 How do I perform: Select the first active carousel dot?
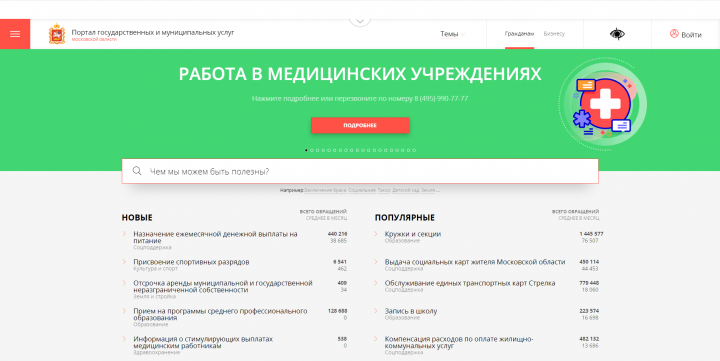click(x=306, y=150)
